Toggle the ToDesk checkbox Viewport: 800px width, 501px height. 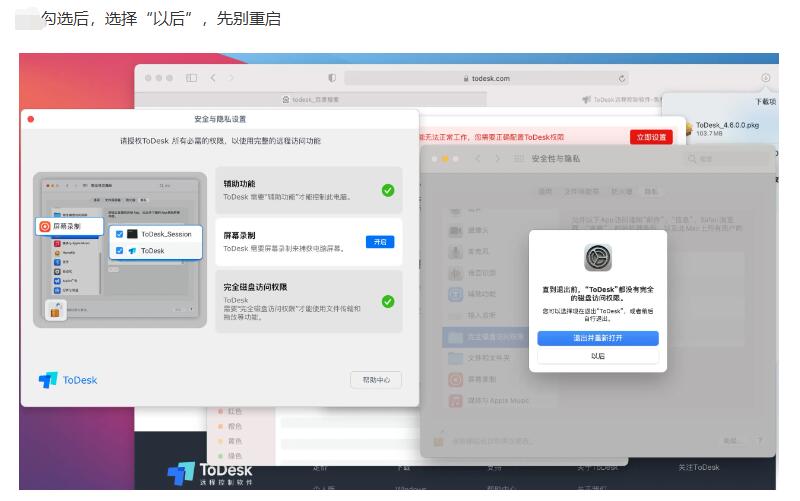pos(120,250)
